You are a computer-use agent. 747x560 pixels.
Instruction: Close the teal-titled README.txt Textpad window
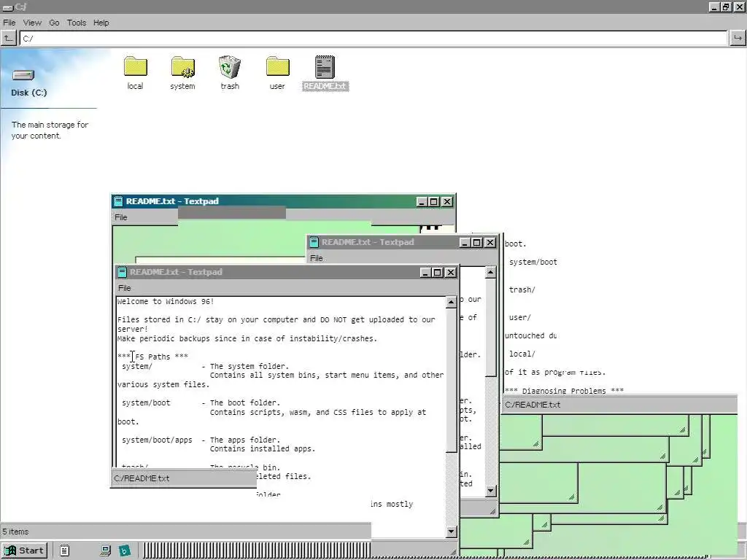[447, 202]
